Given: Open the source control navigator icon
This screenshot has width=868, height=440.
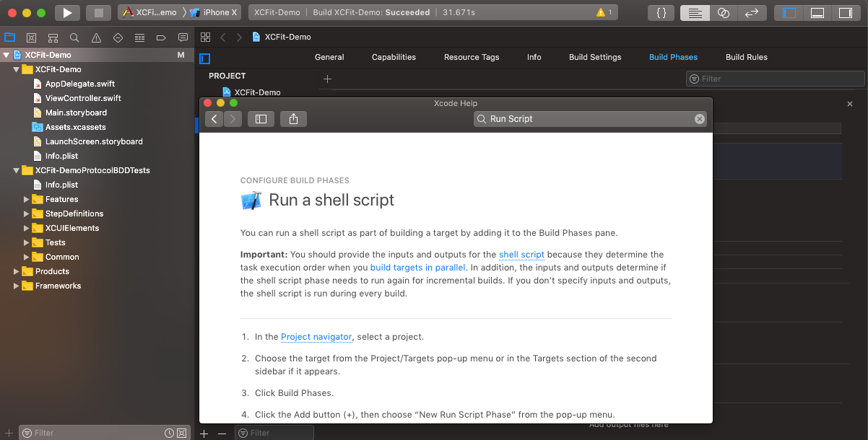Looking at the screenshot, I should tap(31, 38).
